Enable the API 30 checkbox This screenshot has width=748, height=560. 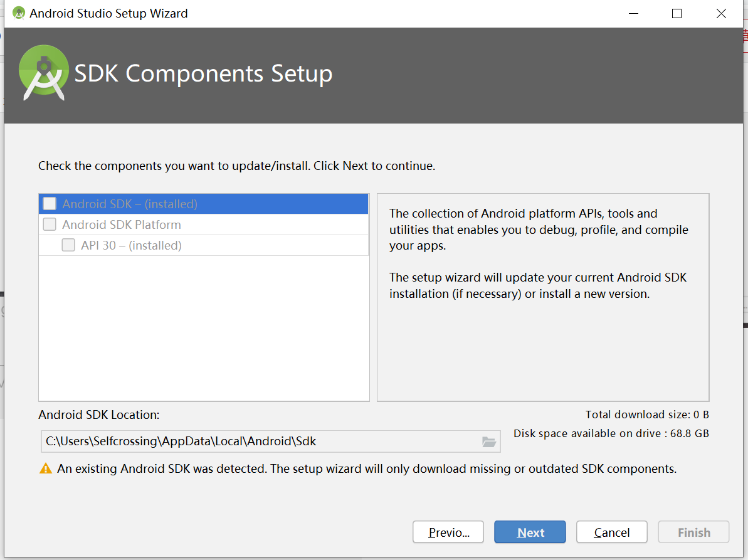click(68, 245)
